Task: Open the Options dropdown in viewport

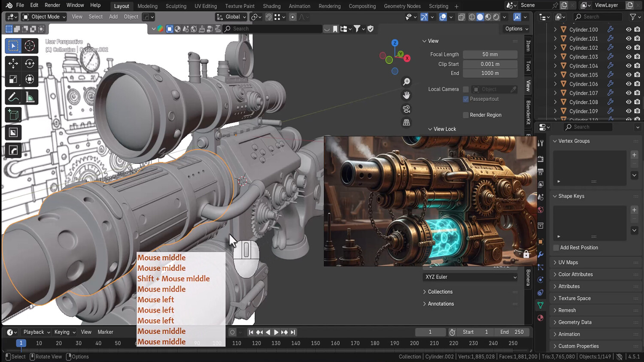Action: pos(516,29)
